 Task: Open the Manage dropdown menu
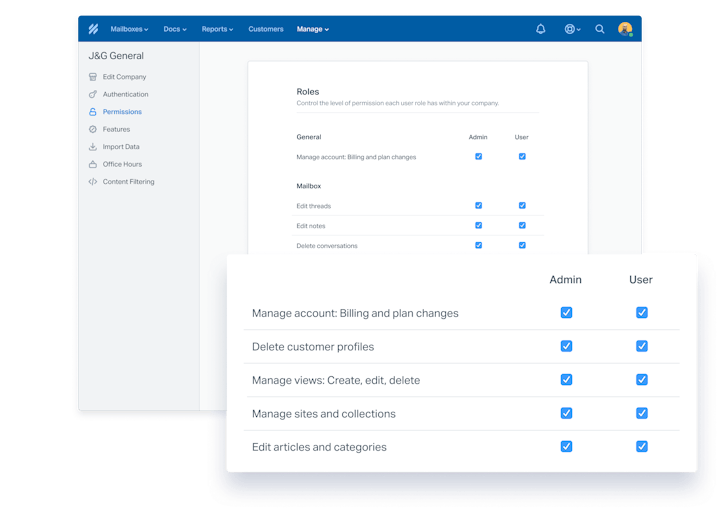[312, 29]
